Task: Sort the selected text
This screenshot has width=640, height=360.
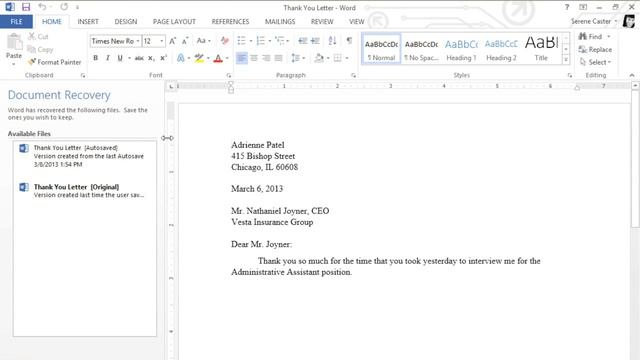Action: 332,40
